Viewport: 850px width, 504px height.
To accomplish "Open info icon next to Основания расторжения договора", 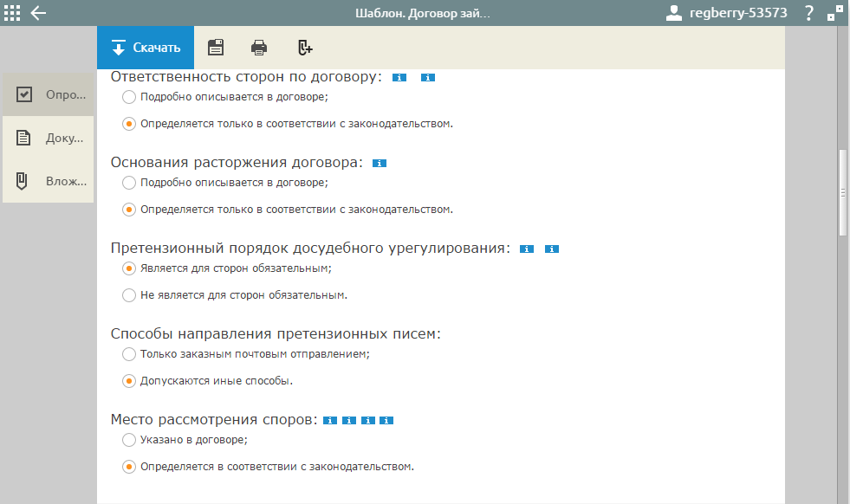I will pos(380,163).
